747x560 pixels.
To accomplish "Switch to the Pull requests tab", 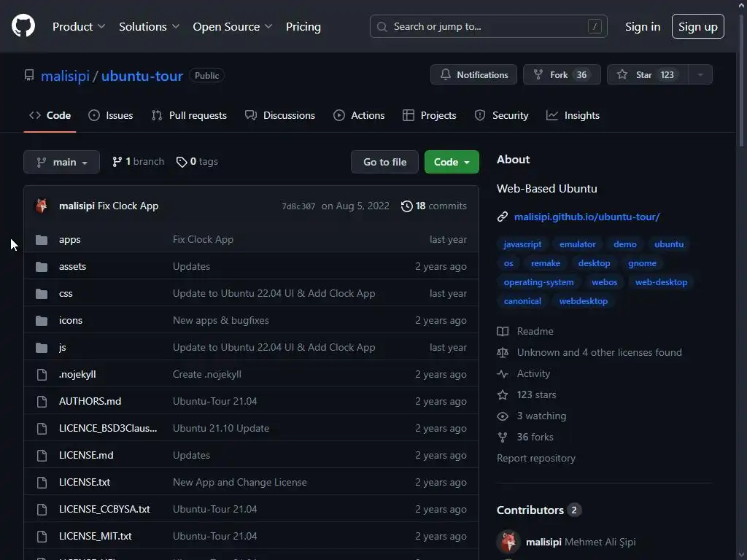I will pyautogui.click(x=189, y=115).
